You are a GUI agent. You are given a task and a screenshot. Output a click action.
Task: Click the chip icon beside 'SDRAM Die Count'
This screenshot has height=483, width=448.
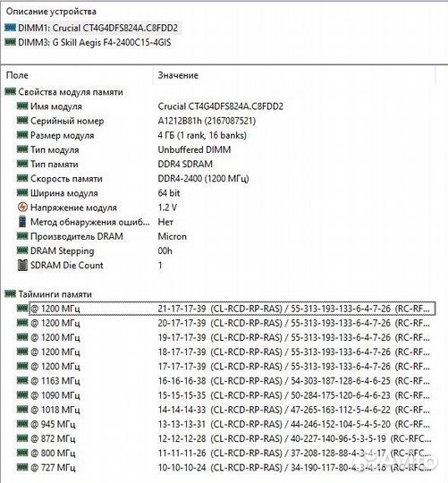tap(22, 266)
